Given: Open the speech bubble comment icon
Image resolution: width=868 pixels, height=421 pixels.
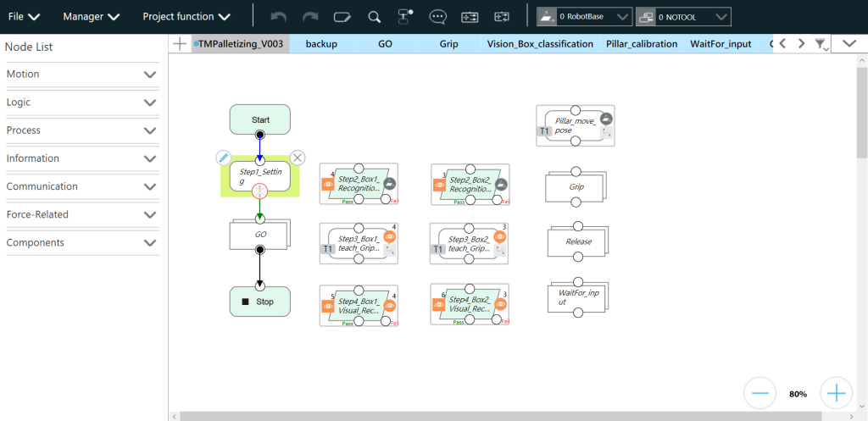Looking at the screenshot, I should [437, 16].
